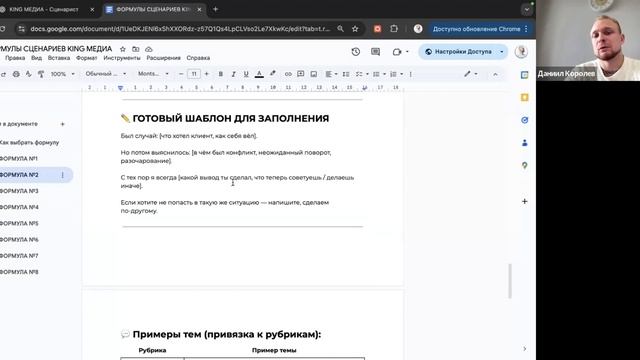Go to ФОРМУЛА №3 in outline
Screen dimensions: 640x360
point(19,191)
